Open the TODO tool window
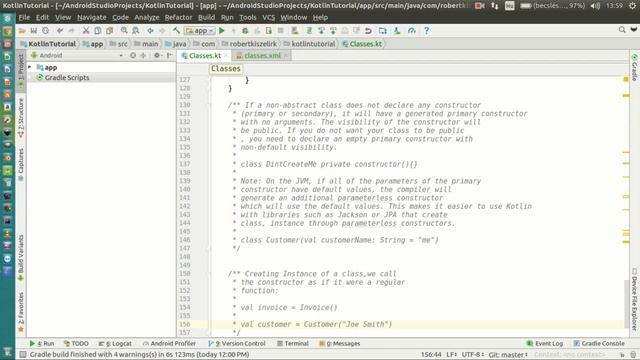 coord(76,344)
